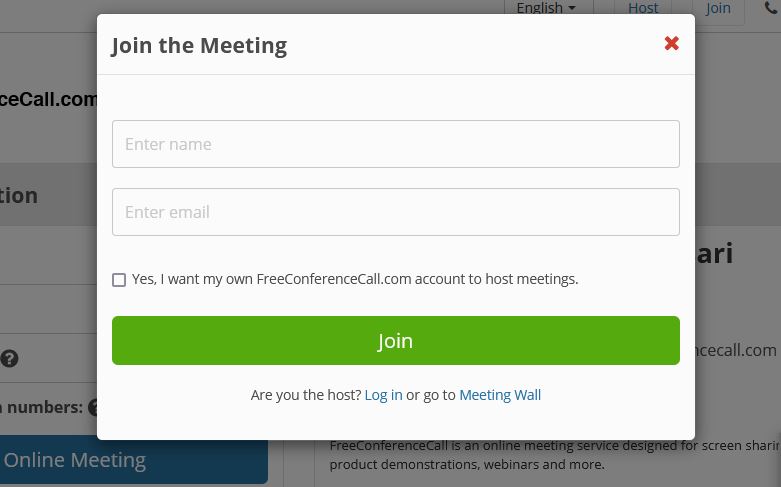Screen dimensions: 781x487
Task: Click the partially hidden cecall.com link text
Action: coord(736,350)
